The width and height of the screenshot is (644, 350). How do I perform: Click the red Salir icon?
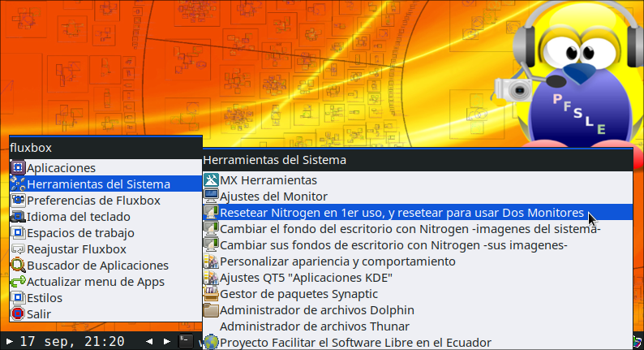coord(18,313)
